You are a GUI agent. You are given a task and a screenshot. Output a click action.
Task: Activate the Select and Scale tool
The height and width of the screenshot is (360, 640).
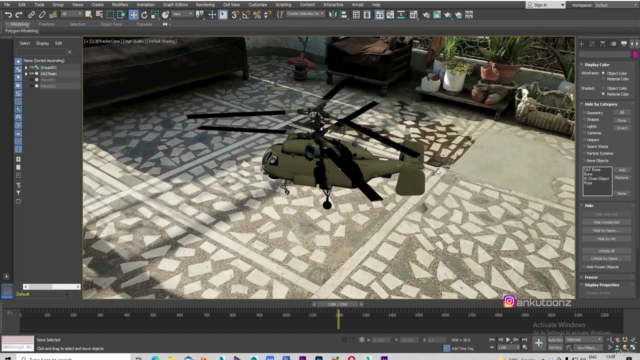coord(155,15)
